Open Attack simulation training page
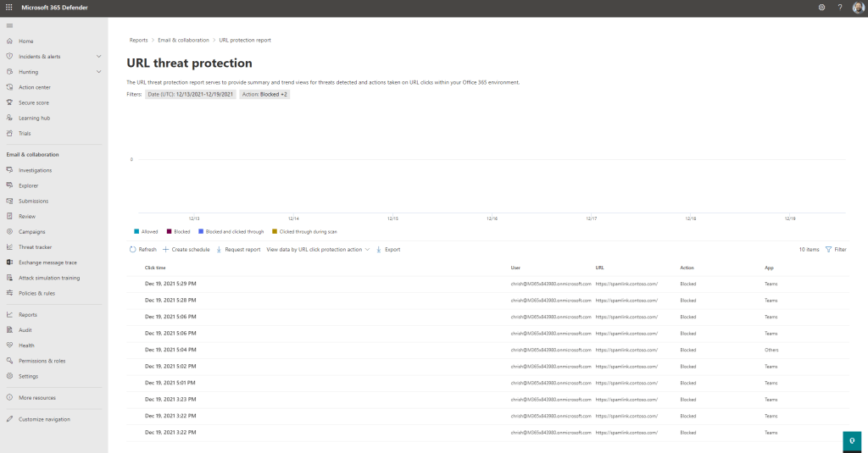 click(x=48, y=278)
